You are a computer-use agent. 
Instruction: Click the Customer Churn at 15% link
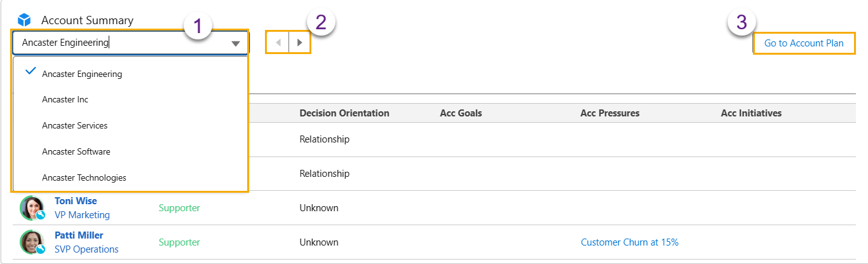click(x=629, y=242)
